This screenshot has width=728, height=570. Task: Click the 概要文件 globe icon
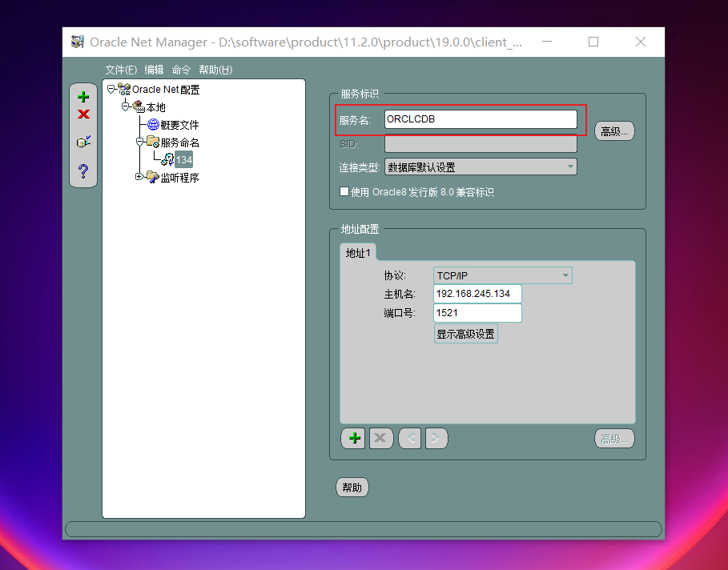153,124
